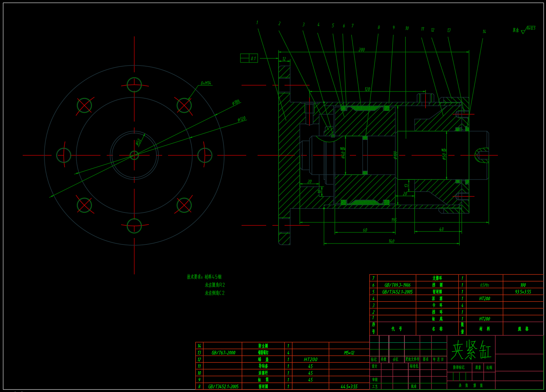Click the 8×M14 bolt hole annotation
The image size is (546, 392).
pyautogui.click(x=206, y=83)
